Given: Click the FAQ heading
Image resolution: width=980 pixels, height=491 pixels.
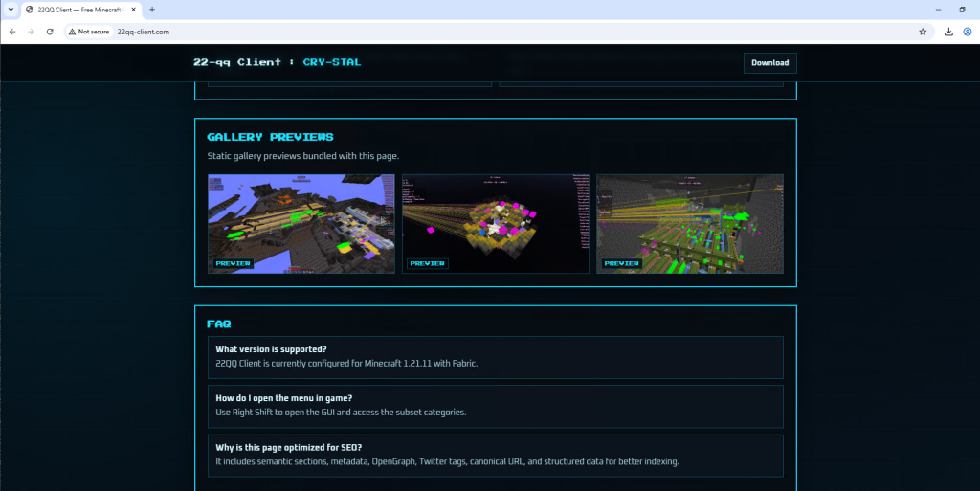Looking at the screenshot, I should pos(219,324).
